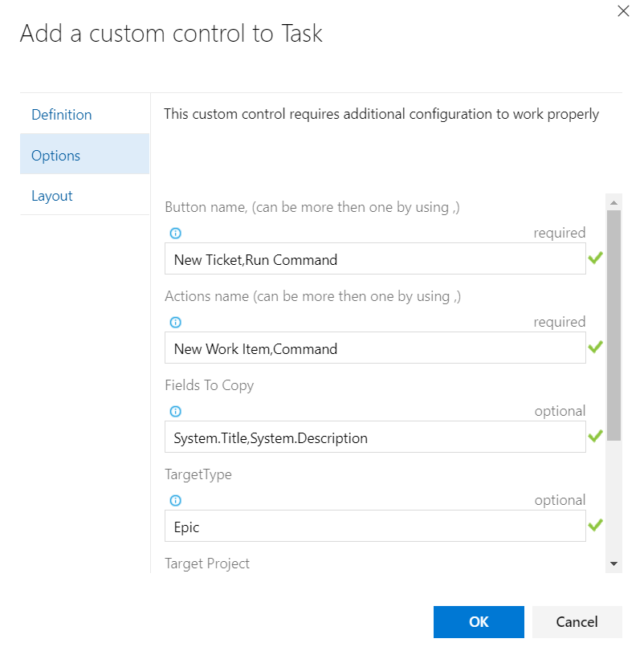Click green checkmark beside Button name input
The height and width of the screenshot is (659, 644).
(x=595, y=258)
